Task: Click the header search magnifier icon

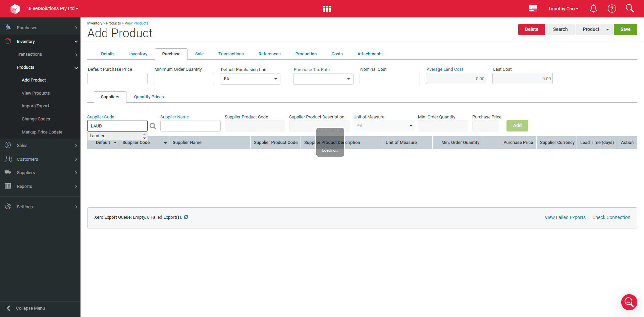Action: tap(630, 8)
